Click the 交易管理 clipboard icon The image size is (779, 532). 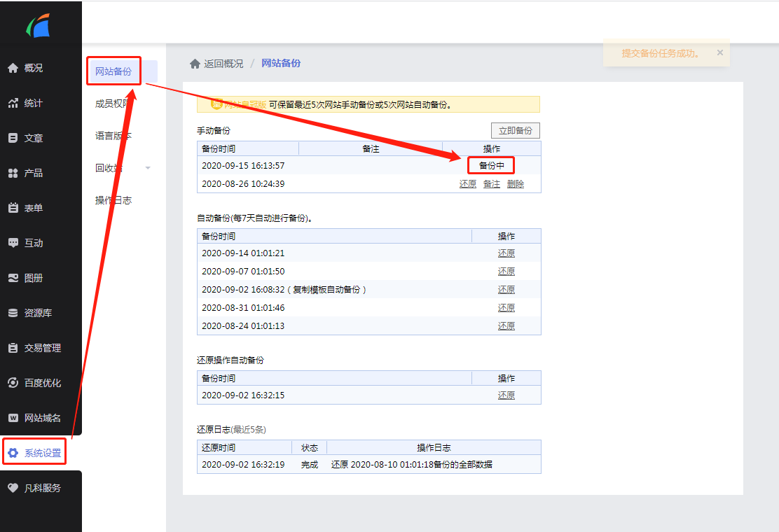[x=13, y=348]
